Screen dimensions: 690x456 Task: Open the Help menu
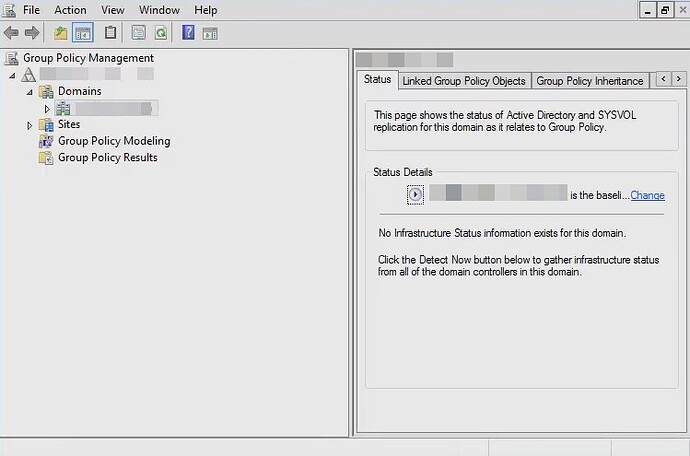(x=206, y=10)
